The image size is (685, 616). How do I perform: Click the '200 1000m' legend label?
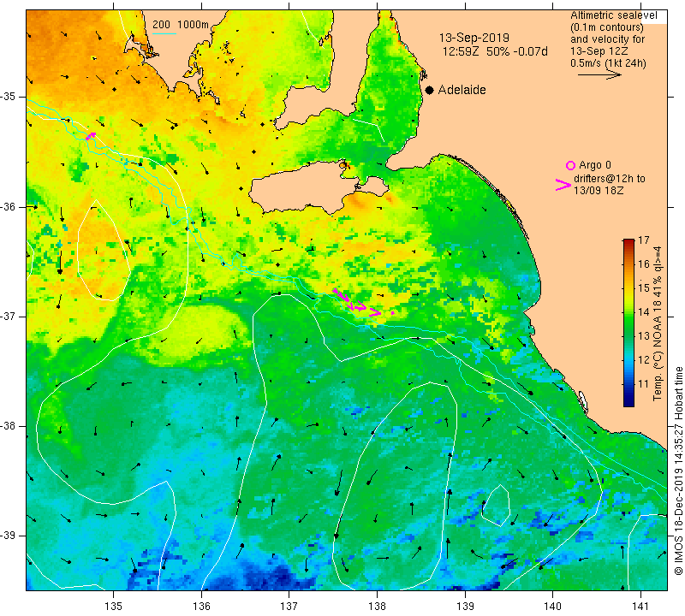click(181, 25)
